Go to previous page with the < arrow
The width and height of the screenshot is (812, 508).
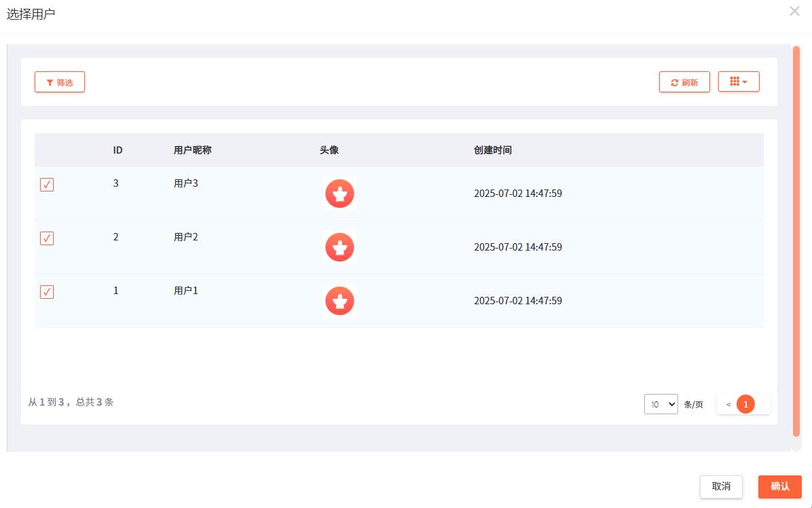tap(728, 404)
